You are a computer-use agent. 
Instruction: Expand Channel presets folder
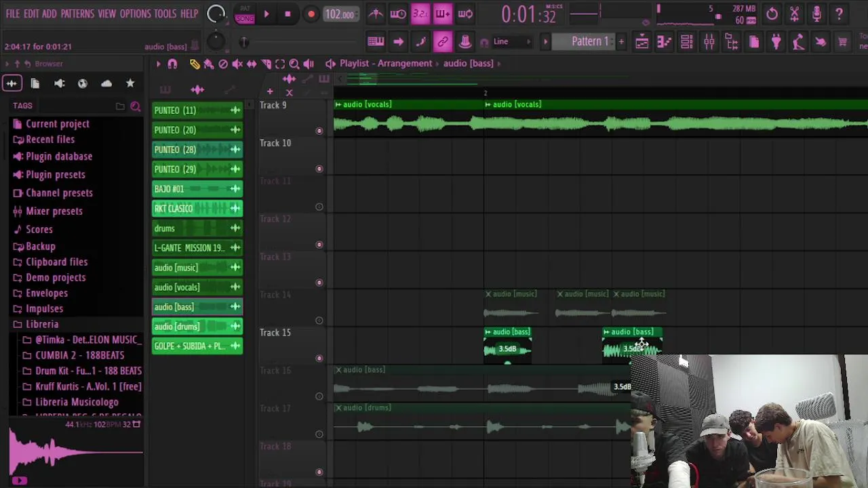[x=59, y=193]
